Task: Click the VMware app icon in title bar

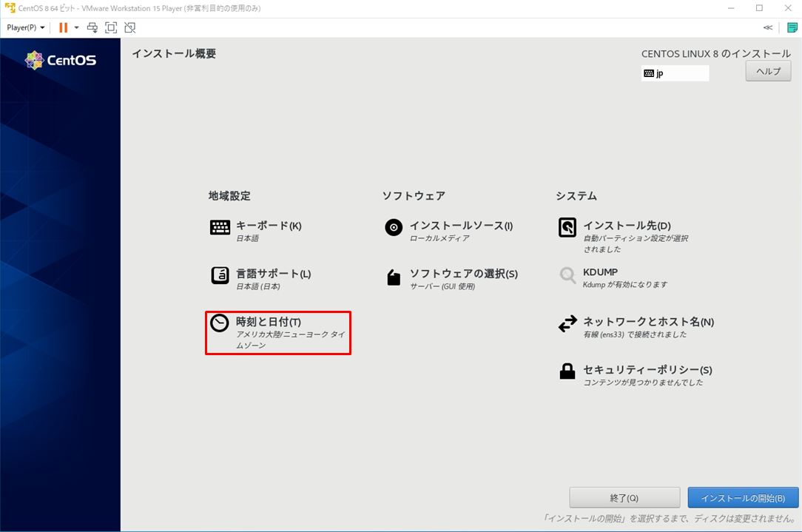Action: (x=10, y=8)
